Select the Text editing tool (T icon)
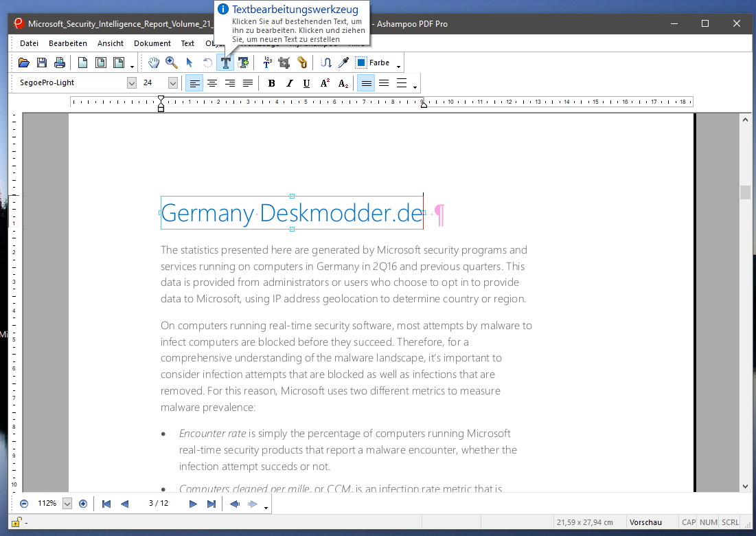 point(225,63)
